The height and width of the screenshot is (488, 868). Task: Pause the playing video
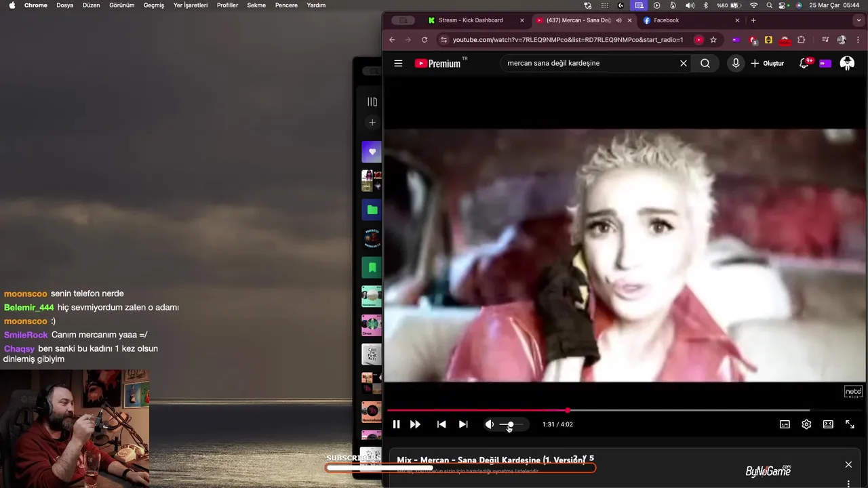pyautogui.click(x=396, y=424)
